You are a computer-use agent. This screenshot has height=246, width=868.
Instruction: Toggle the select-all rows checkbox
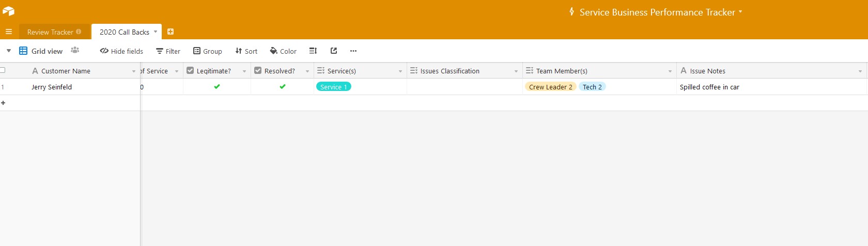tap(3, 70)
